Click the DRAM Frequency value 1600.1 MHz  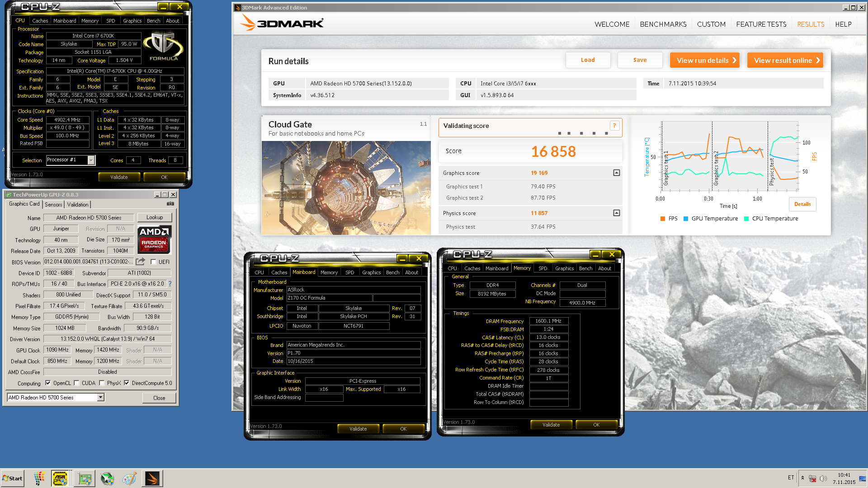(548, 321)
